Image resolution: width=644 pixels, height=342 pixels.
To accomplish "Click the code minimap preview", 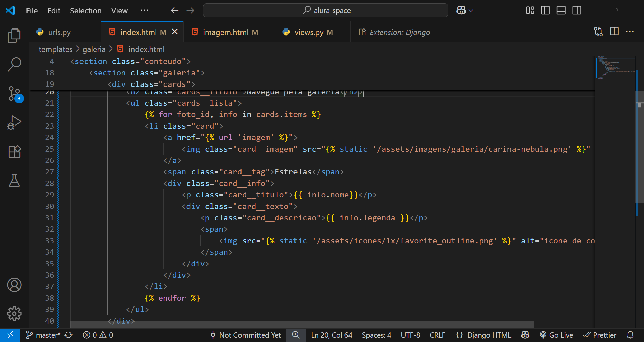I will [x=615, y=67].
